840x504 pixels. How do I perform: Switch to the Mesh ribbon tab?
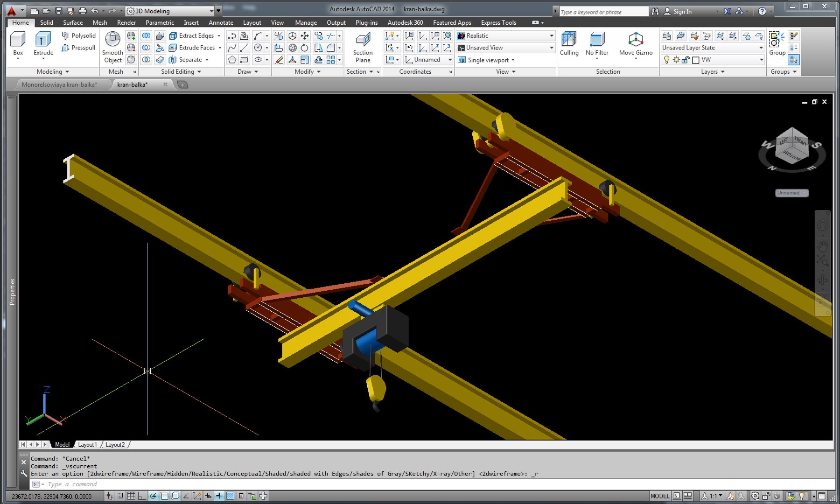click(x=99, y=22)
